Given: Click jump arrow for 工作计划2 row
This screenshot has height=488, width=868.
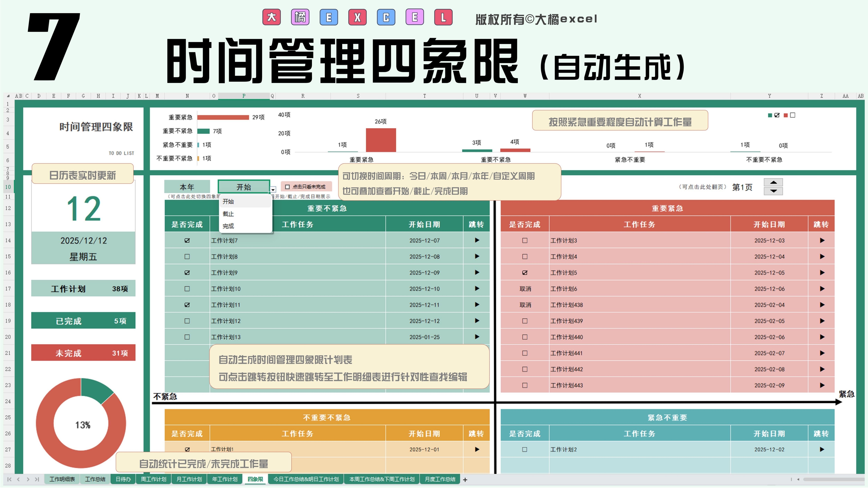Looking at the screenshot, I should click(x=822, y=449).
